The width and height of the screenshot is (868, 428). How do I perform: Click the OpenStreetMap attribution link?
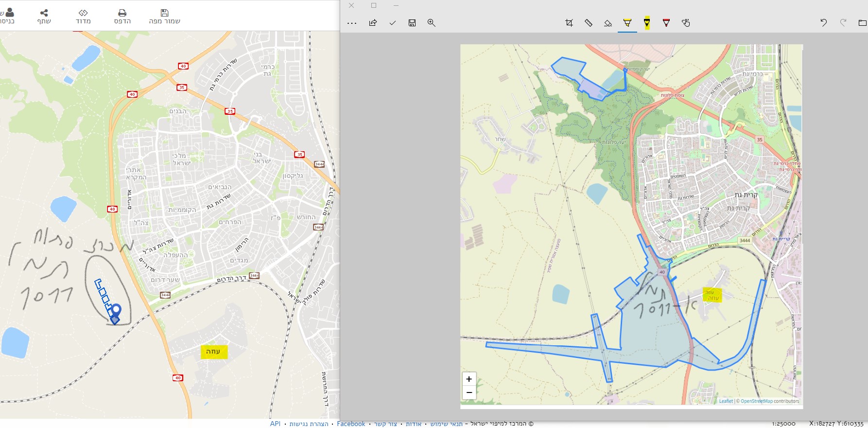pos(757,401)
